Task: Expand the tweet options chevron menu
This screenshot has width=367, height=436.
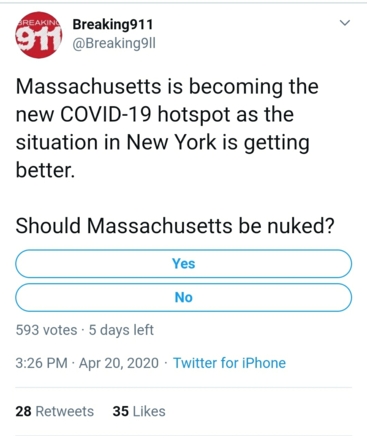Action: tap(344, 23)
